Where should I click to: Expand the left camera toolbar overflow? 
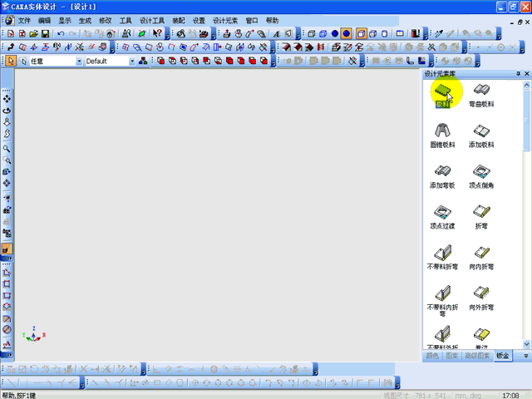pyautogui.click(x=7, y=259)
